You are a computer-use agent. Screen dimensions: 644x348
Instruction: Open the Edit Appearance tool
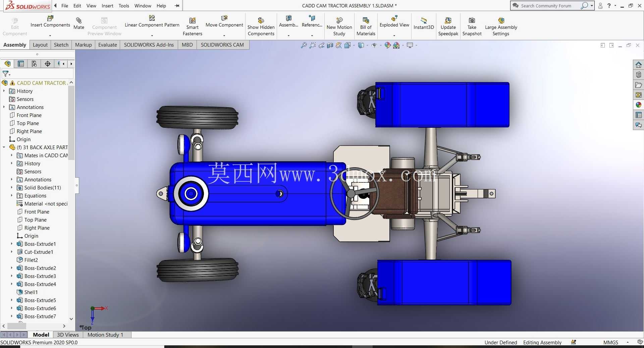point(388,45)
